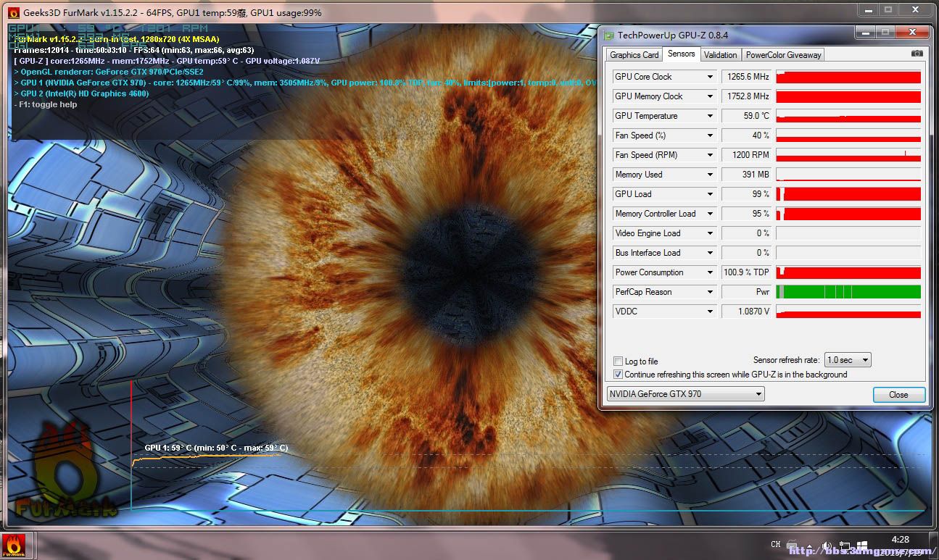The image size is (939, 560).
Task: Click the CH language indicator
Action: (x=776, y=545)
